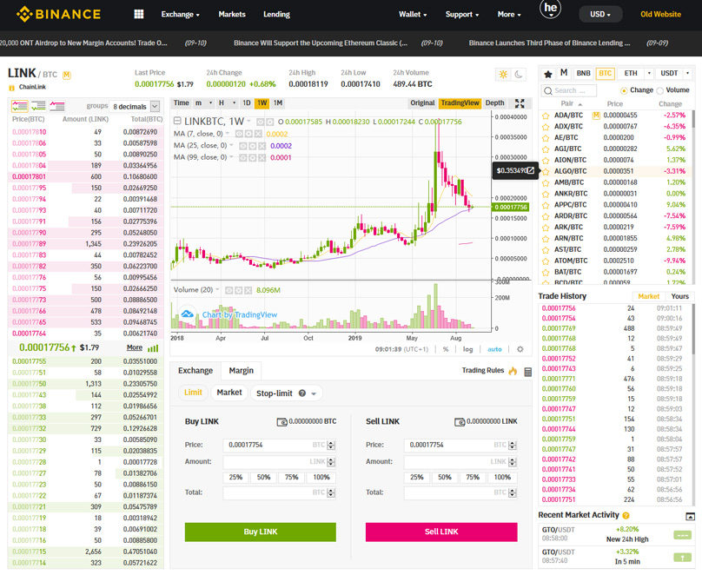The height and width of the screenshot is (588, 702).
Task: Open the USD currency dropdown
Action: pos(600,15)
